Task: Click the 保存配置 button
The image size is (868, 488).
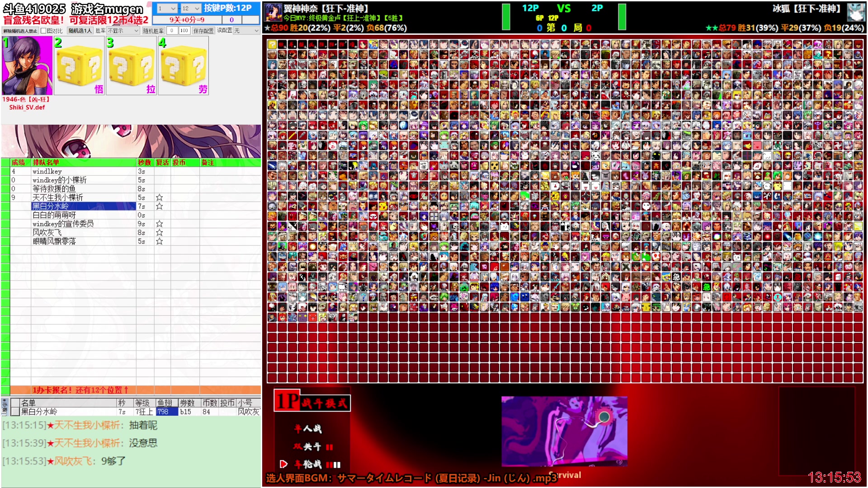Action: click(203, 31)
